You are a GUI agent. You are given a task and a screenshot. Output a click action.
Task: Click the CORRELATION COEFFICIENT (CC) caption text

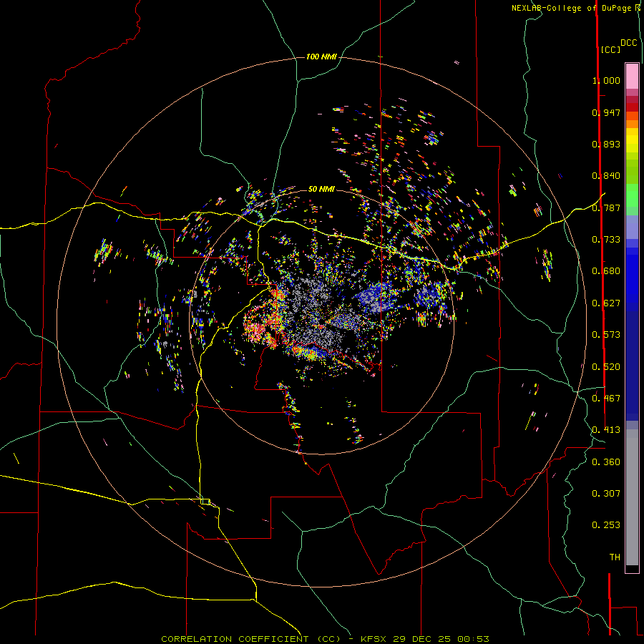click(251, 639)
